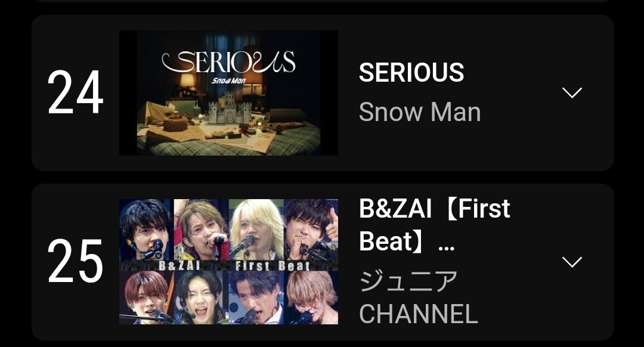Click the blond-haired singer panel in the collage
This screenshot has height=347, width=644.
(256, 229)
